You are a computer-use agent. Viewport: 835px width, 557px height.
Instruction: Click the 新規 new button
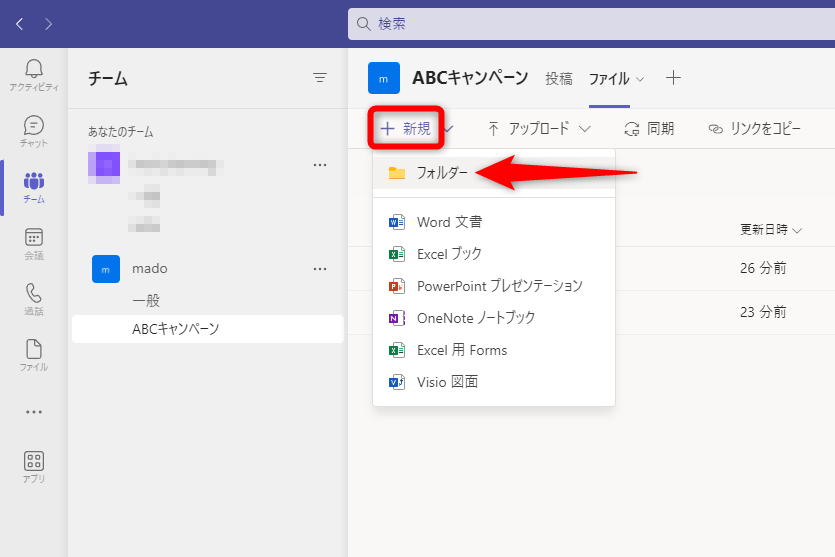406,128
